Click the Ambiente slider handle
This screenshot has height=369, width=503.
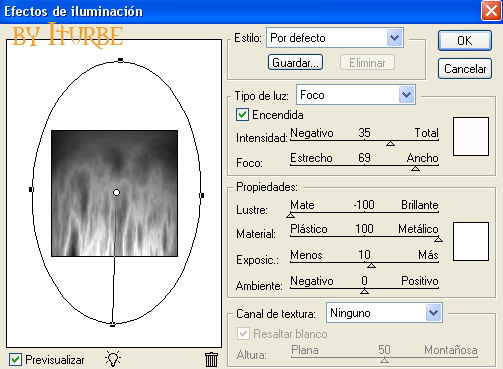tap(364, 291)
